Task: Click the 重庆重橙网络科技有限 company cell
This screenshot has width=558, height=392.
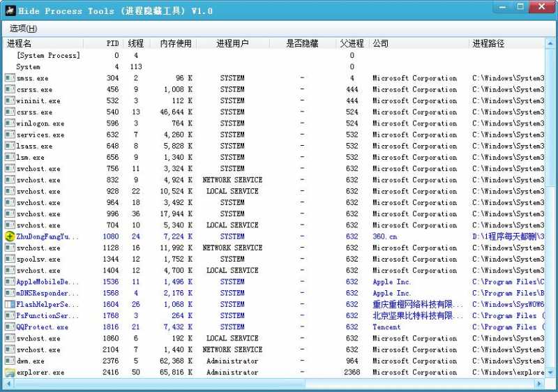Action: point(418,305)
